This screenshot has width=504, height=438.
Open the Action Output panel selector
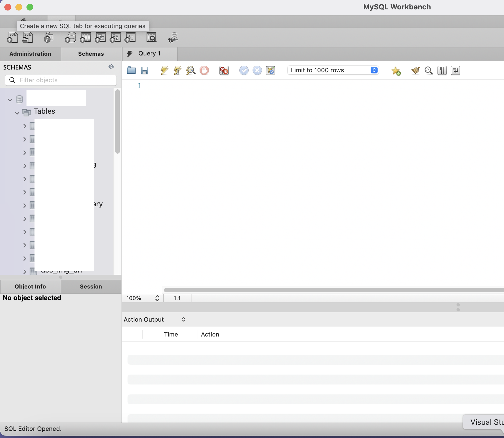click(183, 319)
